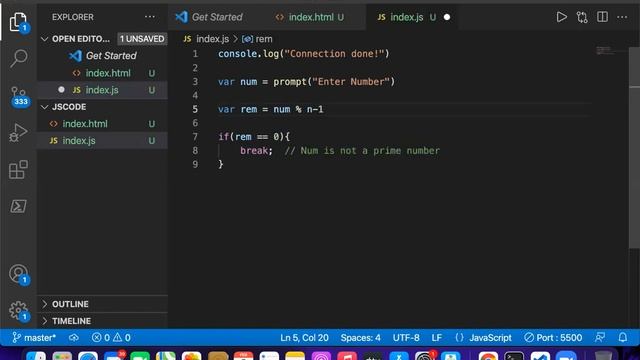Open the Accounts menu icon
Viewport: 640px width, 360px height.
18,274
